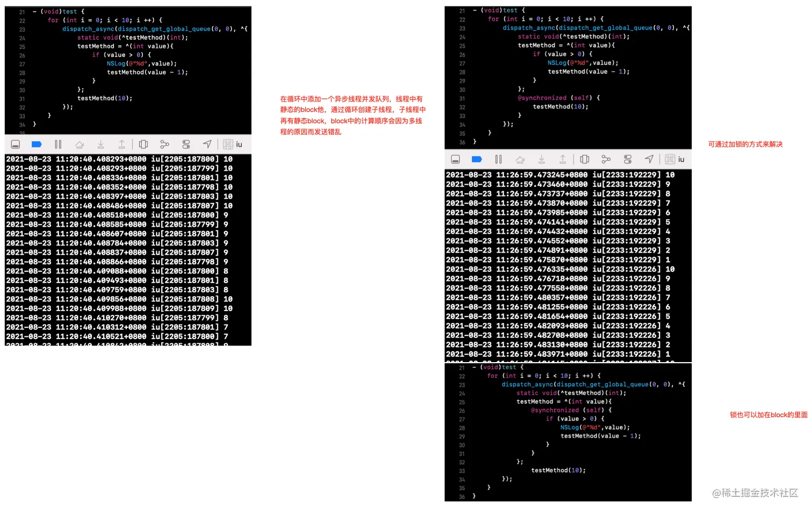Open Environment Overrides above the 11:26:59 log
The image size is (812, 512).
[x=628, y=160]
